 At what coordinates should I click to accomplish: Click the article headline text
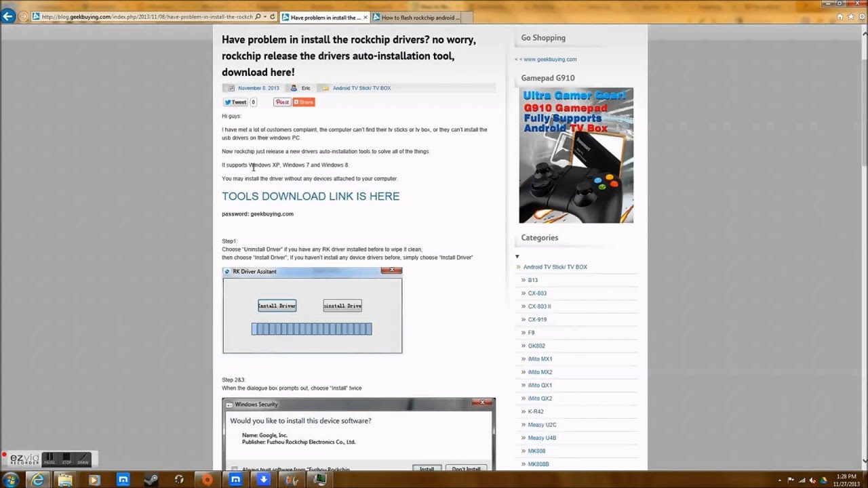[349, 56]
